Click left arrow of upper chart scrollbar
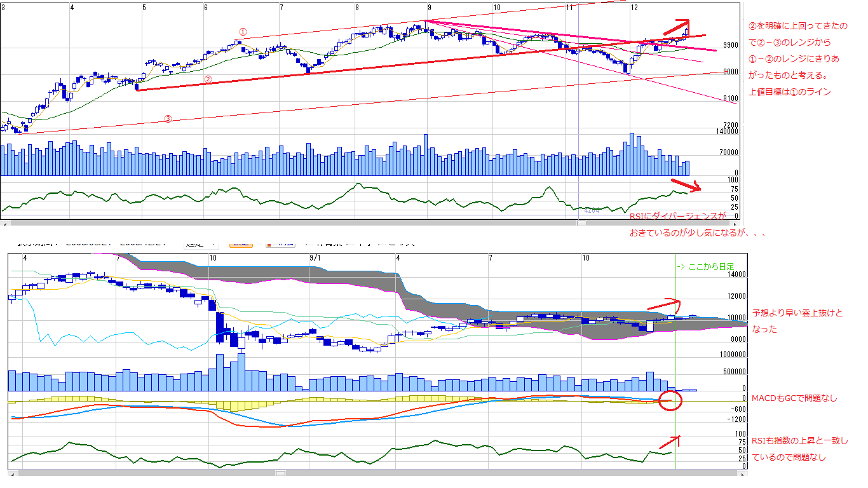Viewport: 868px width, 488px height. click(x=4, y=224)
